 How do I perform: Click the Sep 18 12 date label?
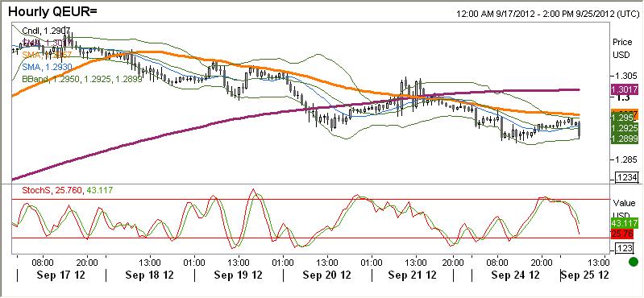click(149, 275)
